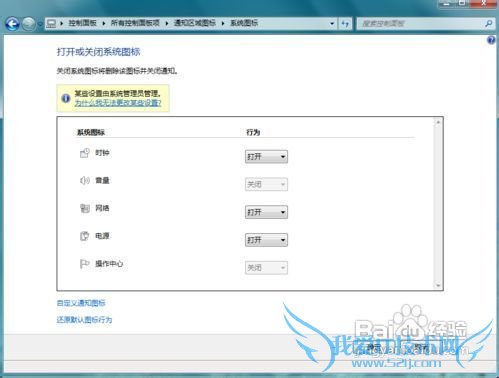Expand the recent pages arrow beside Forward

click(40, 24)
